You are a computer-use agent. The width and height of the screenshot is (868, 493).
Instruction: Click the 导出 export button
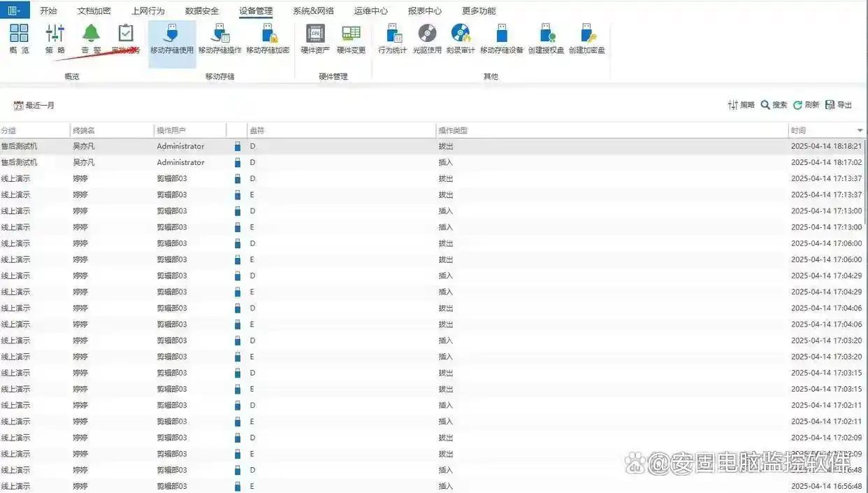(839, 105)
